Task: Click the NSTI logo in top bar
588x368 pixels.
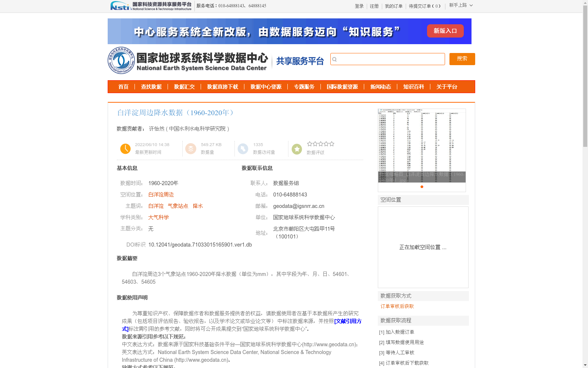Action: (151, 6)
